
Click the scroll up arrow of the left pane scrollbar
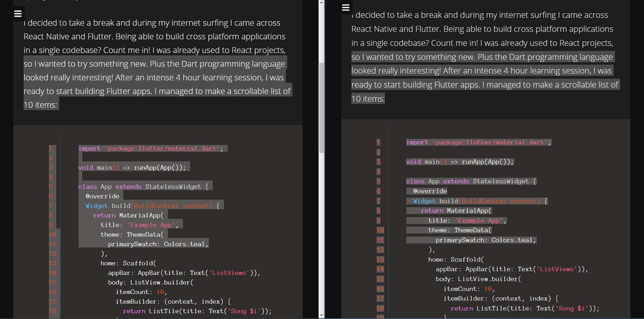click(x=321, y=2)
